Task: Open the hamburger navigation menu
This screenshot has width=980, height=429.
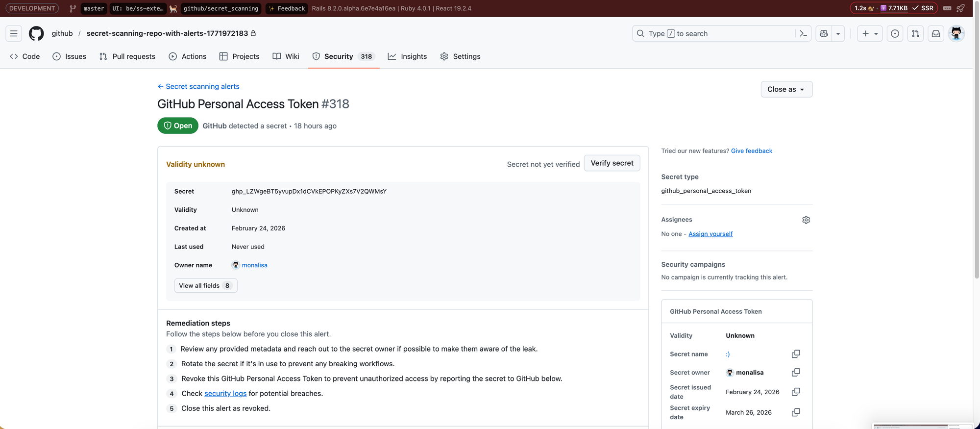Action: click(14, 33)
